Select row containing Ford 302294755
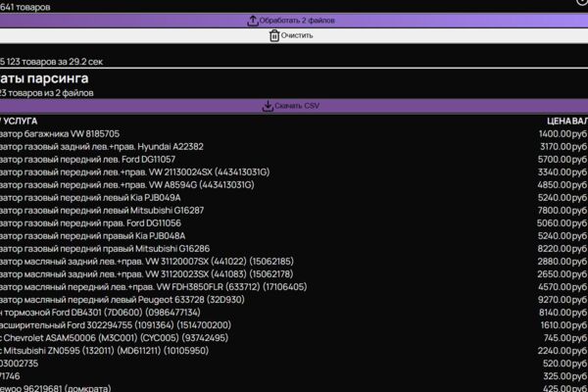Screen dimensions: 588x392 tap(294, 325)
